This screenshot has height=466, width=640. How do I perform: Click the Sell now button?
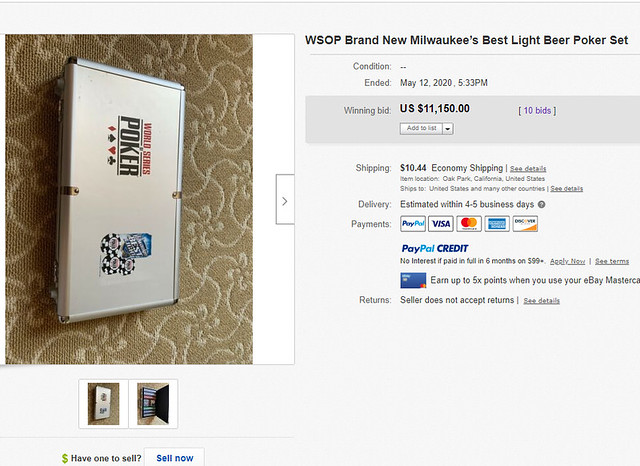point(175,458)
